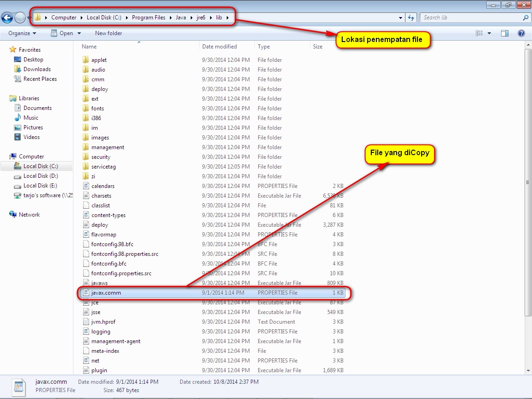This screenshot has width=532, height=399.
Task: Expand arrow after Program Files breadcrumb
Action: pyautogui.click(x=171, y=18)
